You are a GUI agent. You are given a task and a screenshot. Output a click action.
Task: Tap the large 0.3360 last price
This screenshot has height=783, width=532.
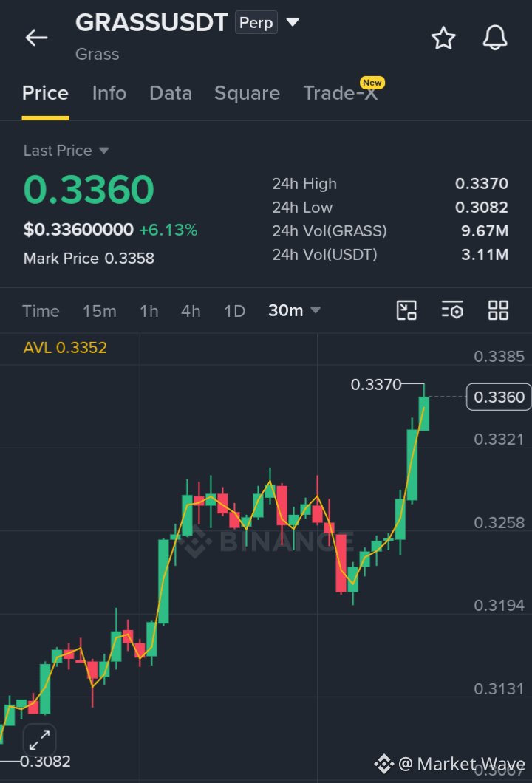[x=89, y=190]
